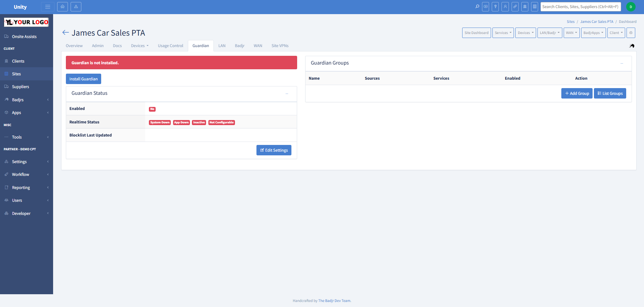Expand the Badjrs sidebar menu
The height and width of the screenshot is (307, 644).
(x=27, y=100)
